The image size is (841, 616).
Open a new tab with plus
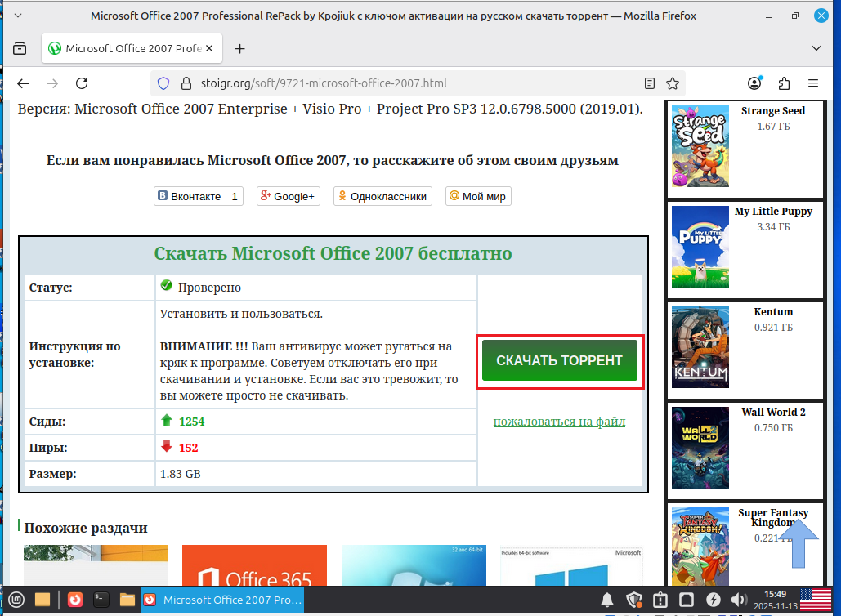click(x=239, y=49)
